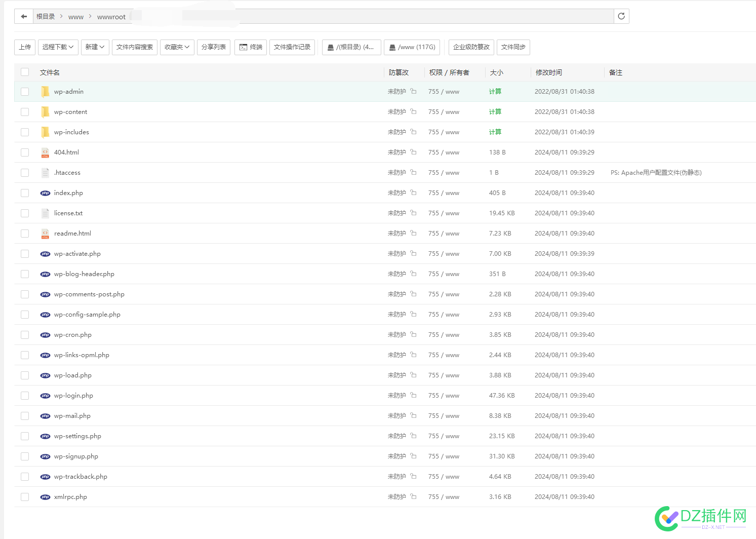Open the wp-includes folder icon
The height and width of the screenshot is (539, 756).
[45, 132]
